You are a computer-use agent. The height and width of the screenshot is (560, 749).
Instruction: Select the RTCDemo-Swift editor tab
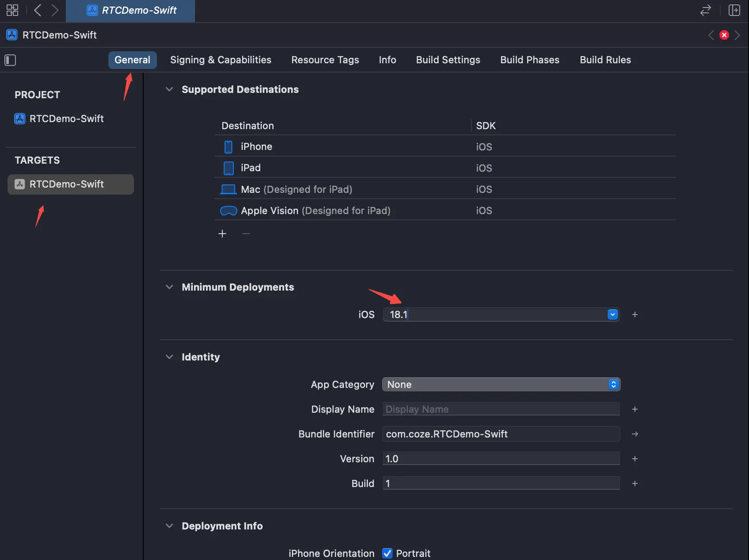coord(130,11)
